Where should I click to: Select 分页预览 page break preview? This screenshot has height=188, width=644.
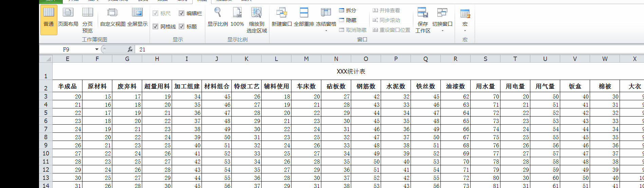(88, 20)
